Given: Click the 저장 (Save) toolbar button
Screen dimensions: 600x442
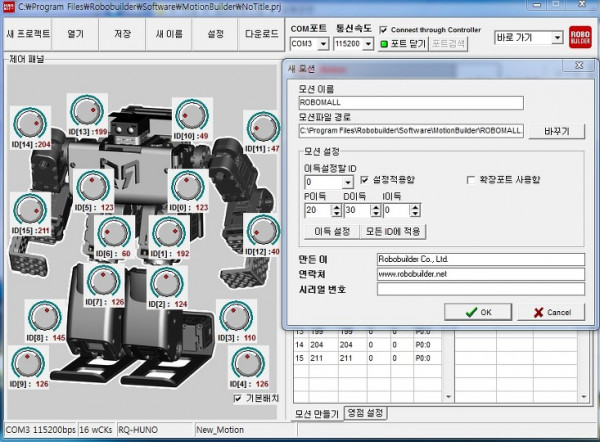Looking at the screenshot, I should pos(122,34).
